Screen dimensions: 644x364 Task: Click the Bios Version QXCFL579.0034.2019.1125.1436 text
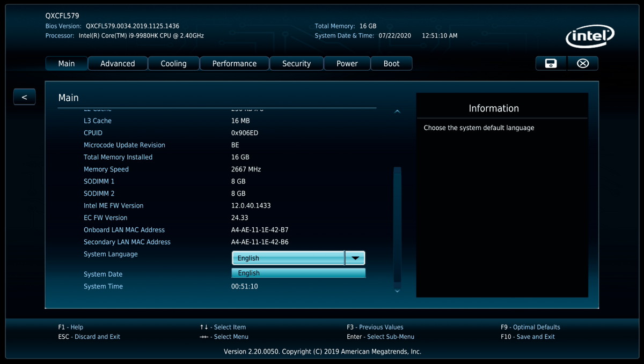click(x=112, y=26)
